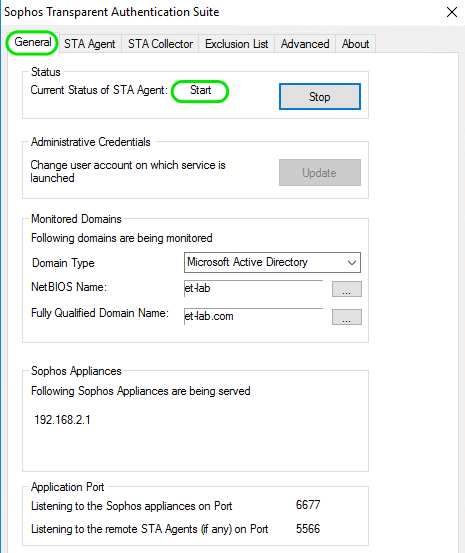Expand the Domain Type dropdown

pyautogui.click(x=272, y=262)
